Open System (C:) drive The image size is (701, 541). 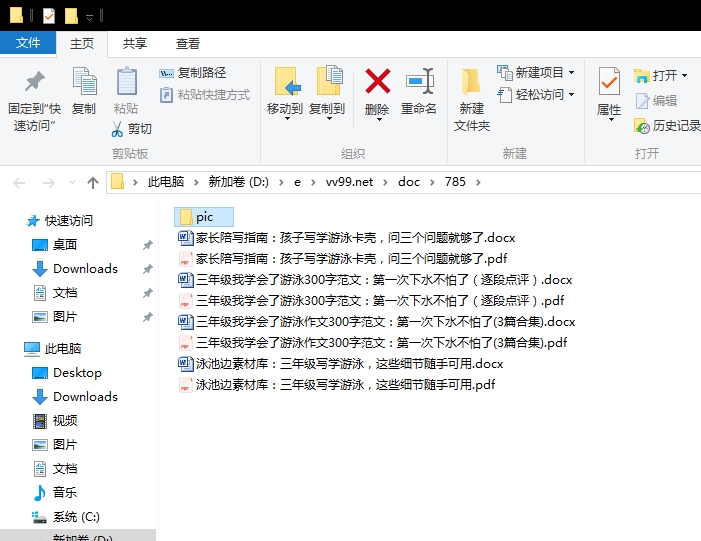pyautogui.click(x=66, y=517)
